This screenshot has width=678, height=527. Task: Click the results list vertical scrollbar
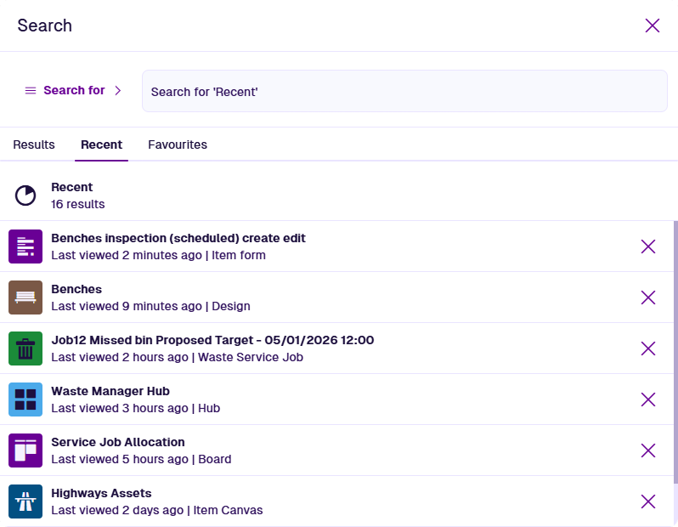[675, 351]
